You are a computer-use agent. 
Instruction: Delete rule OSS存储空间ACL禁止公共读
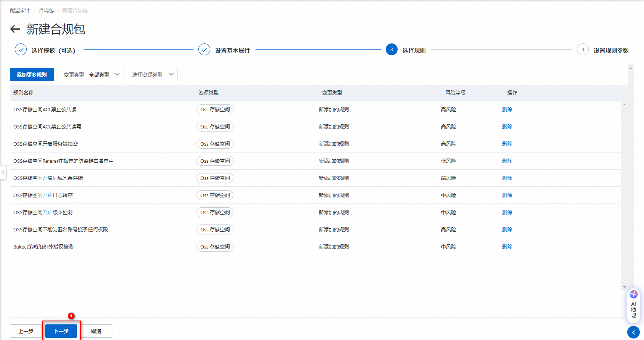click(x=507, y=109)
